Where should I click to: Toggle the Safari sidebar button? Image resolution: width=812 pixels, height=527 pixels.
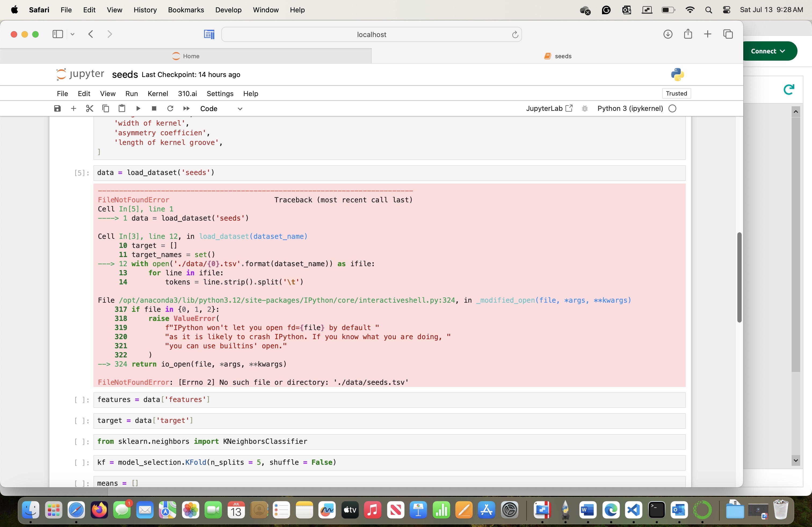click(58, 34)
